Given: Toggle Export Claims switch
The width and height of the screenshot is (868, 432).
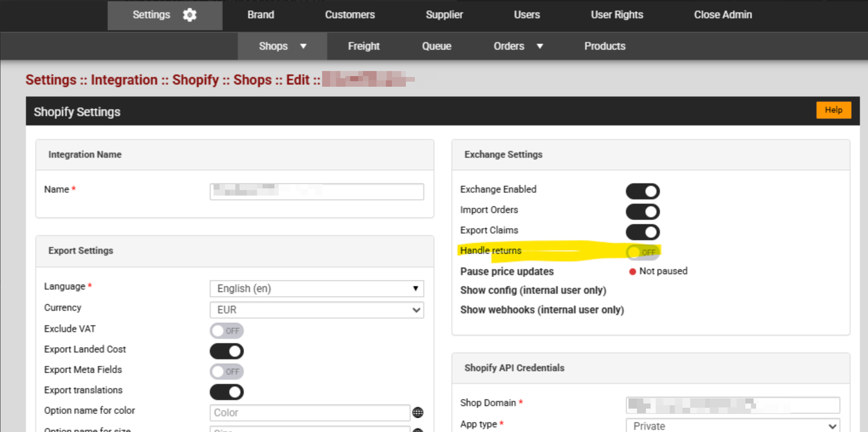Looking at the screenshot, I should point(642,232).
